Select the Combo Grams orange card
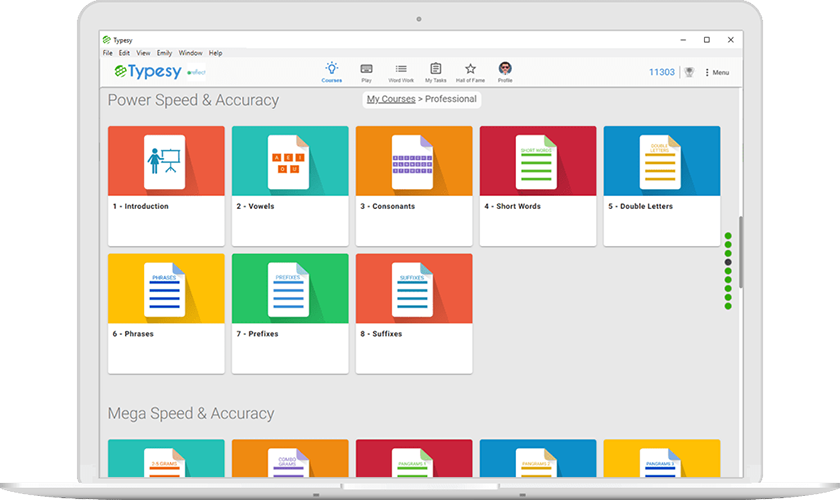Image resolution: width=840 pixels, height=500 pixels. click(x=290, y=458)
